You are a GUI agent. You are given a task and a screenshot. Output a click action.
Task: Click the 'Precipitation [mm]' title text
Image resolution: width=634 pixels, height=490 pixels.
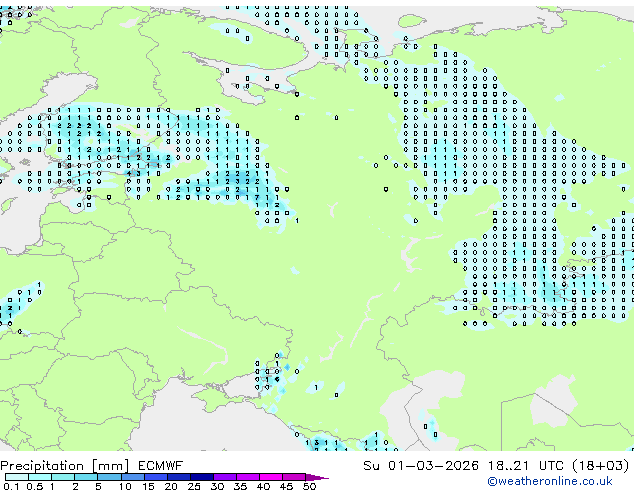coord(65,466)
